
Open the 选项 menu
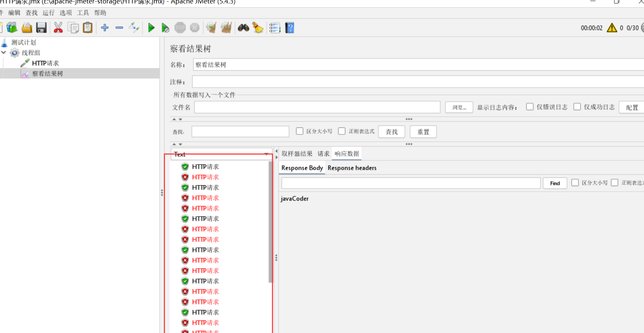[x=66, y=13]
